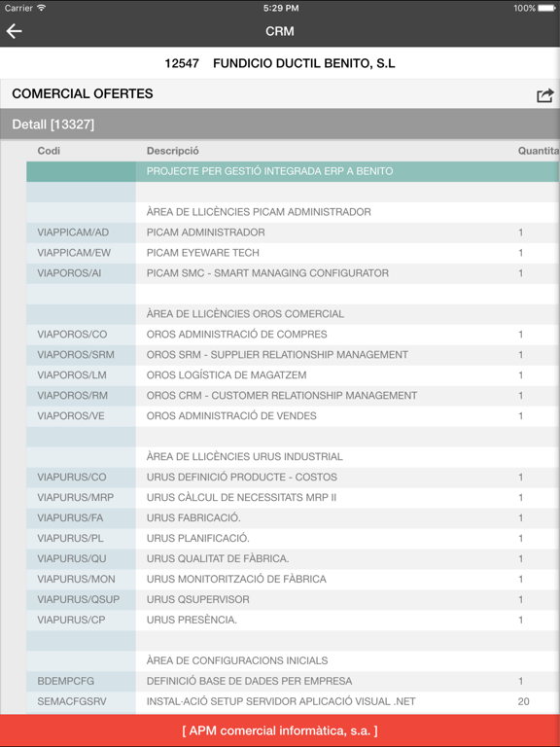
Task: Select URUS PLANIFICACIÓ. row
Action: 293,538
